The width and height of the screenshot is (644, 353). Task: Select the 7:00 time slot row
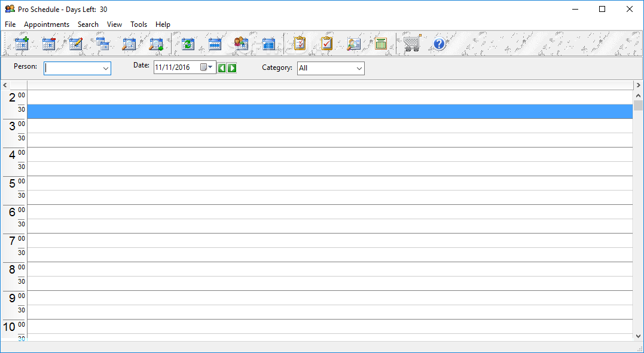click(x=330, y=241)
